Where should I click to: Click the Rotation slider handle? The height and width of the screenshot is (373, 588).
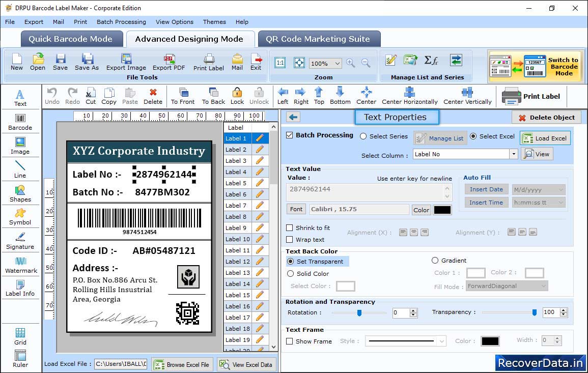pyautogui.click(x=359, y=312)
